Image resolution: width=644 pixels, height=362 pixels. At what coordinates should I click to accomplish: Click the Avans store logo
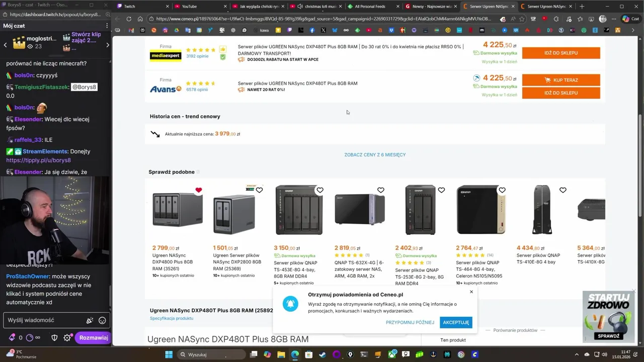tap(166, 89)
